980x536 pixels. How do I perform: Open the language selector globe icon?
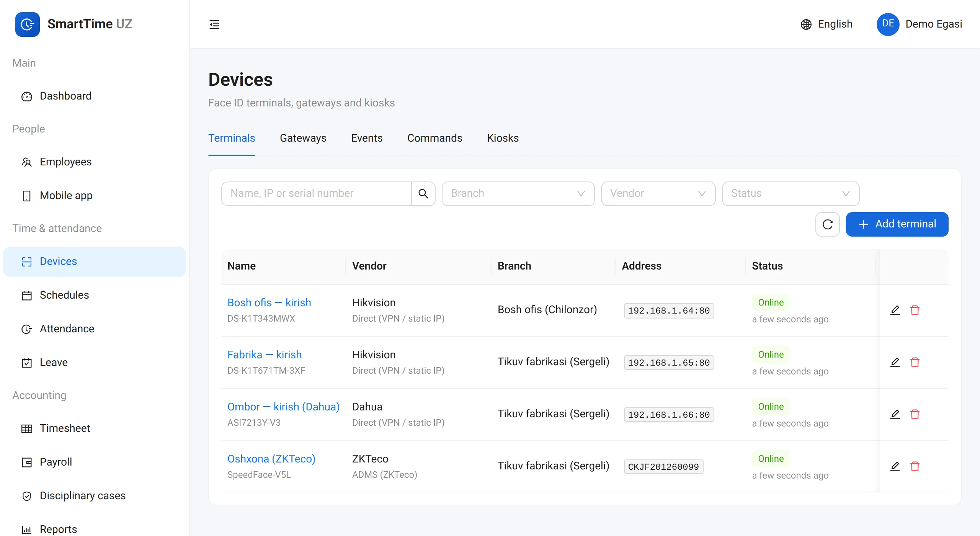click(806, 25)
